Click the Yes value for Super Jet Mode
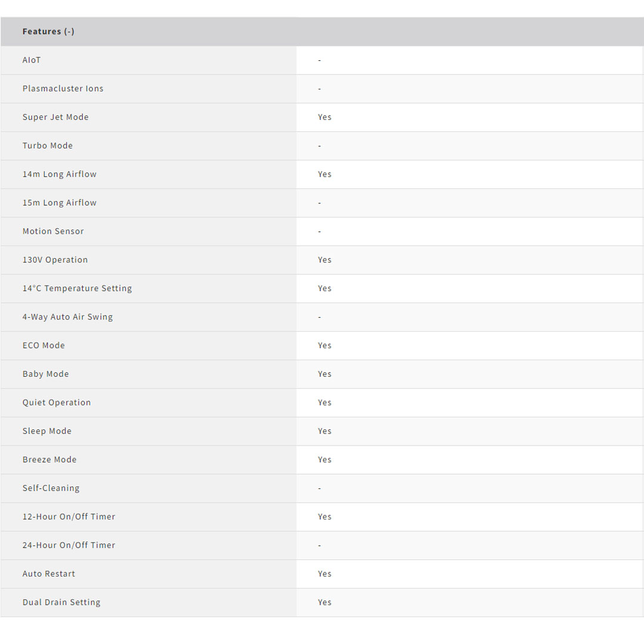 [x=324, y=117]
